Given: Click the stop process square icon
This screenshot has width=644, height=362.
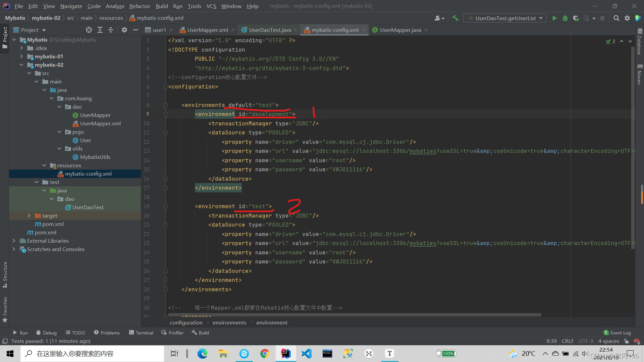Looking at the screenshot, I should pyautogui.click(x=602, y=18).
